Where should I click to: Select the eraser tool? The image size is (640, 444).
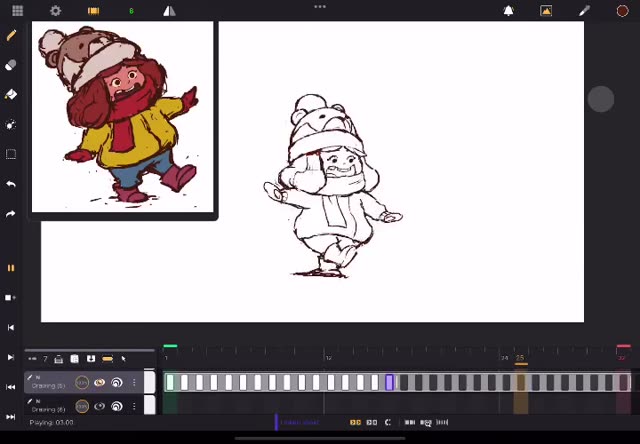pos(11,65)
